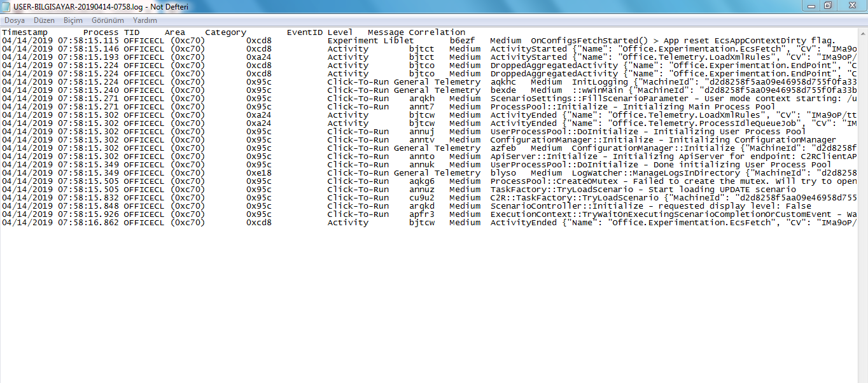The width and height of the screenshot is (868, 383).
Task: Minimize the Not Defteri window
Action: coord(811,5)
